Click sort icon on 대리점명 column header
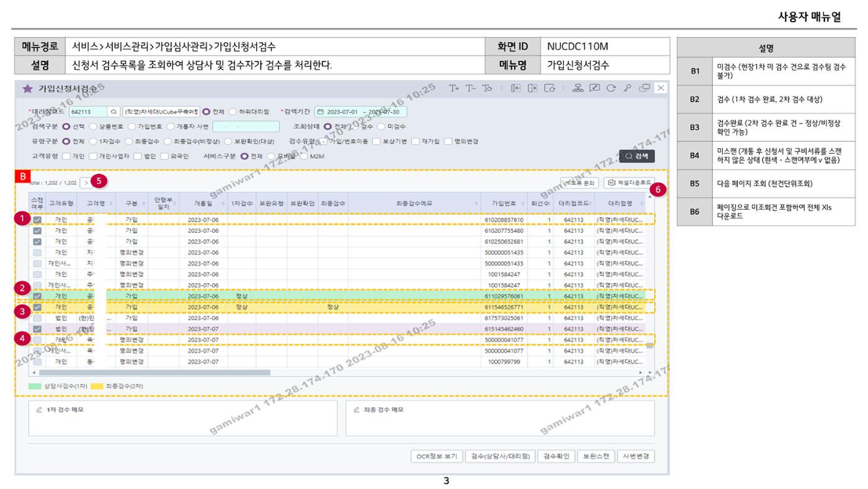The height and width of the screenshot is (489, 868). 642,204
